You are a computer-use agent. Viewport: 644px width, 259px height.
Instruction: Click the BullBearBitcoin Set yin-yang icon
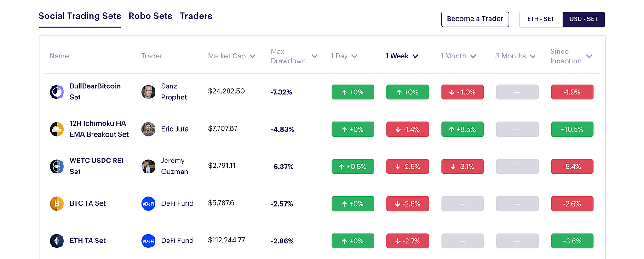pos(57,92)
